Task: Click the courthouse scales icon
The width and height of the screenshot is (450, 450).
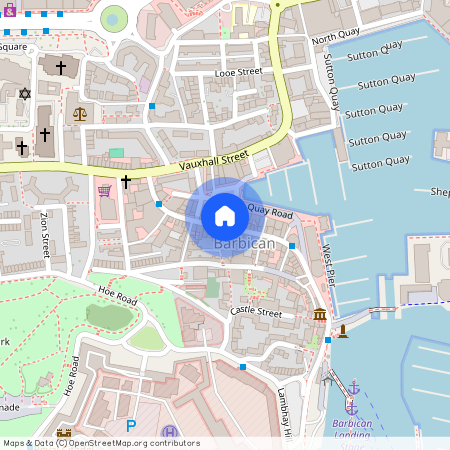Action: click(x=80, y=114)
